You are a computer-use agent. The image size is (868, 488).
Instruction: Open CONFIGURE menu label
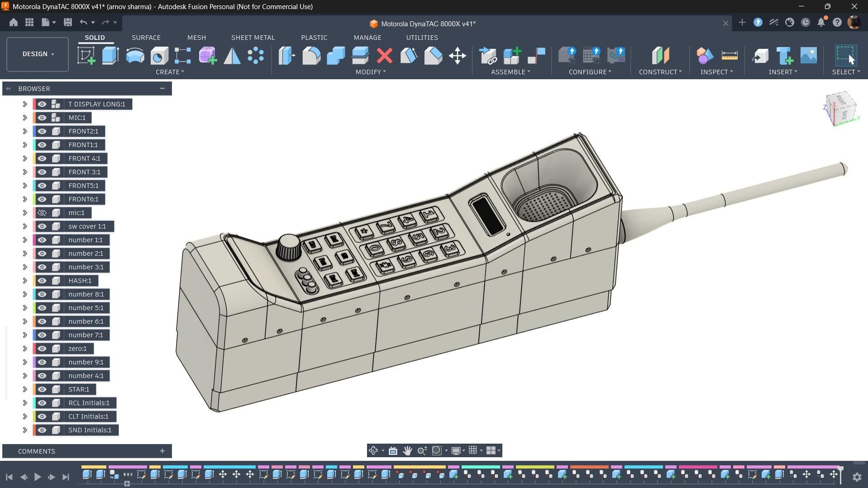(x=590, y=72)
